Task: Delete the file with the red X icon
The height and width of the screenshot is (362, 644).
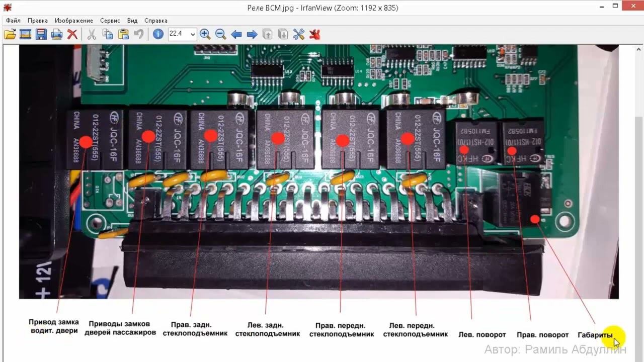Action: coord(72,34)
